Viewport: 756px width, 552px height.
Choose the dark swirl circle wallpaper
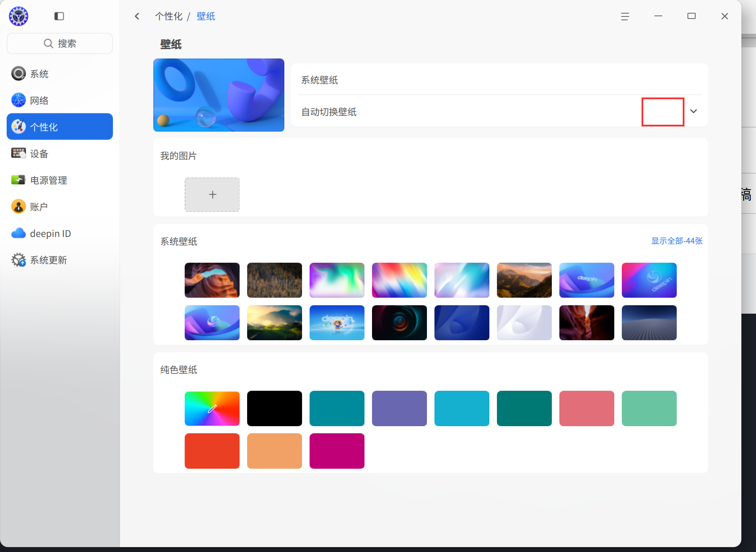point(399,323)
